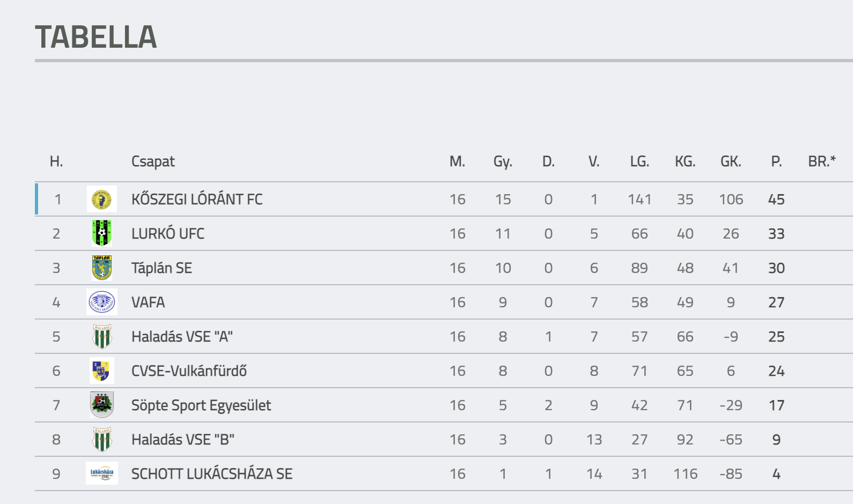Select CVSE-Vulkánfürdő team name
The height and width of the screenshot is (504, 853).
tap(189, 371)
